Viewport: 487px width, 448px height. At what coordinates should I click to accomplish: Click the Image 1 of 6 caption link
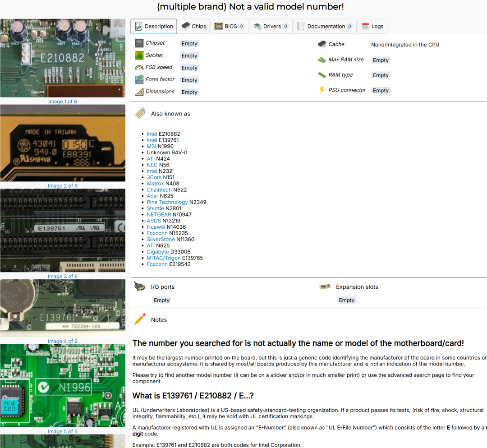point(63,102)
